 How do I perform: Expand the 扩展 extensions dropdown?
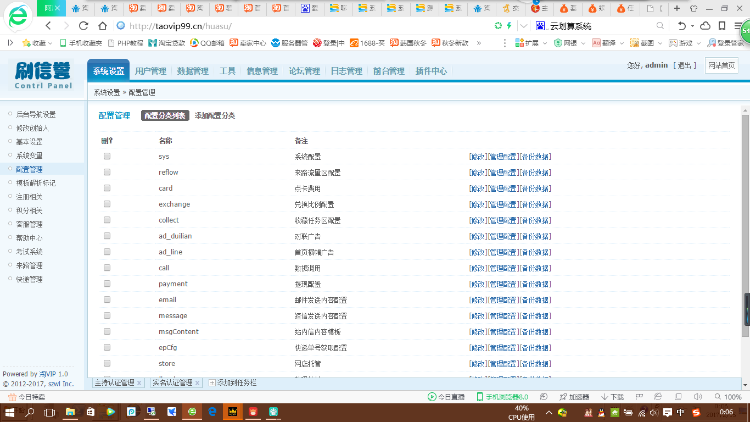click(545, 43)
